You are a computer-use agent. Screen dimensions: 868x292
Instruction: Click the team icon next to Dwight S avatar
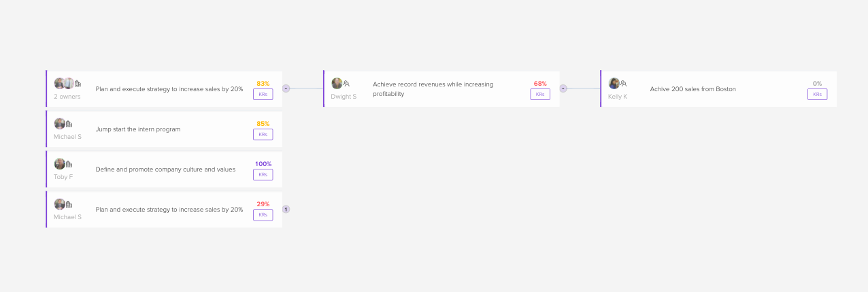click(346, 84)
